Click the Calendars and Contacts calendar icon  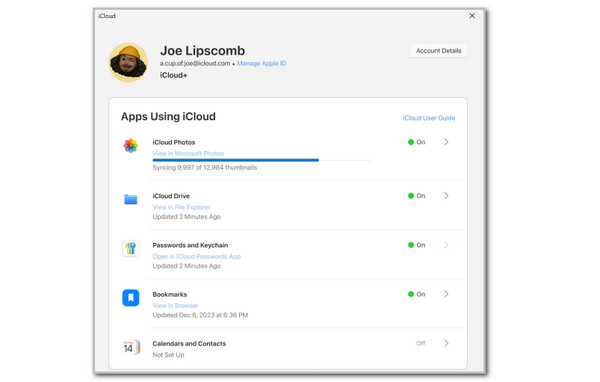click(131, 347)
